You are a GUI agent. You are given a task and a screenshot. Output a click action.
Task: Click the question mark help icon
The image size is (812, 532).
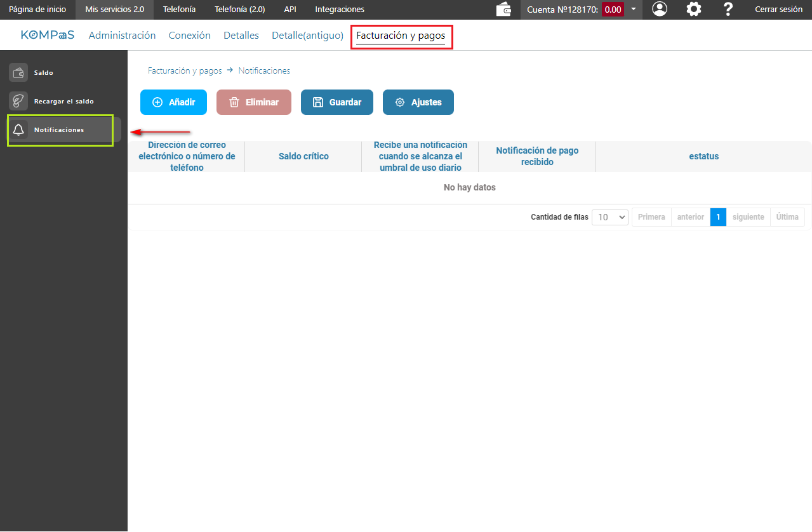tap(728, 9)
